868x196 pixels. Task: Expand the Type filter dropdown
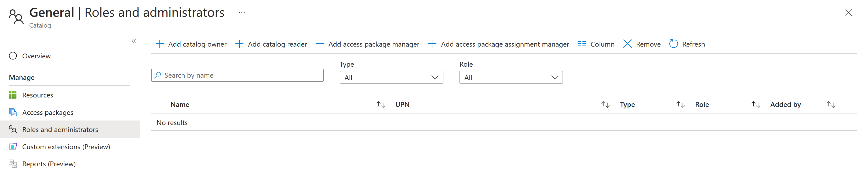(x=391, y=77)
